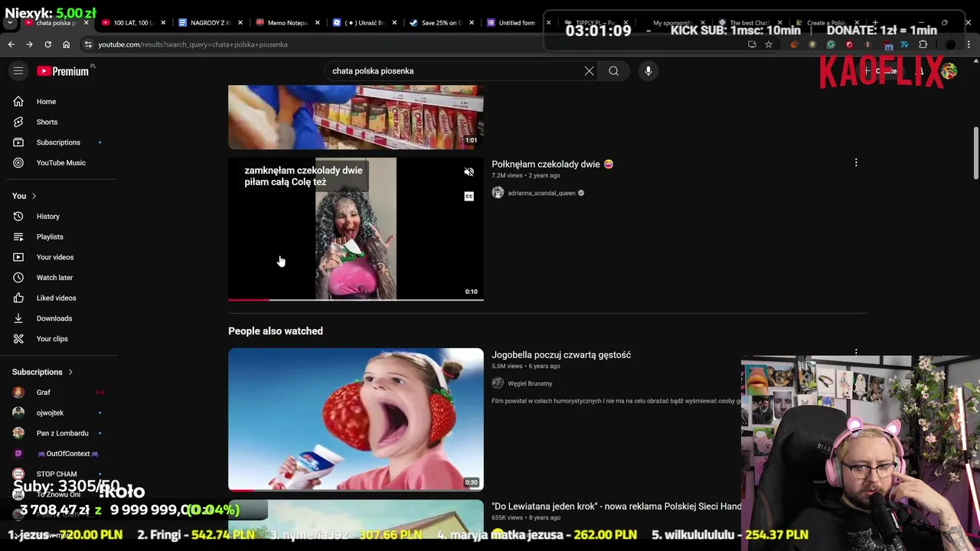Open the STOP CHAM subscription channel
Image resolution: width=980 pixels, height=551 pixels.
(x=58, y=474)
